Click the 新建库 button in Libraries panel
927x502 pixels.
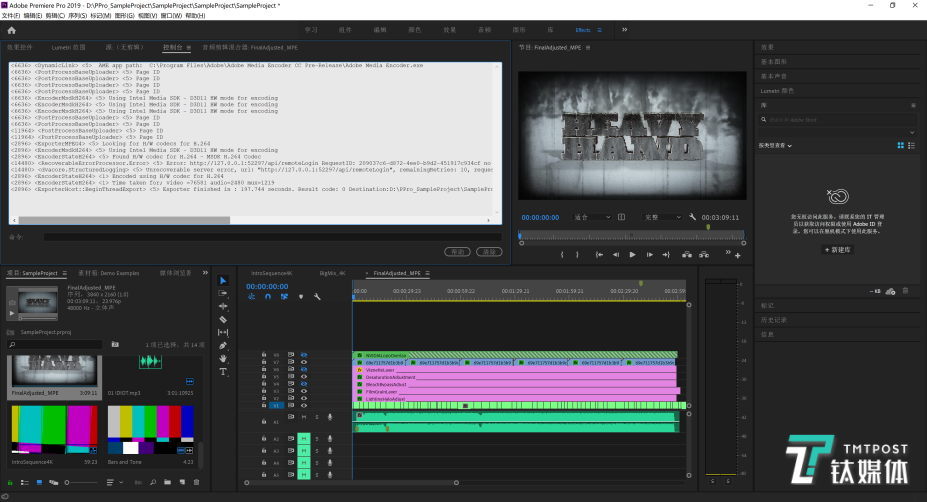(x=838, y=249)
